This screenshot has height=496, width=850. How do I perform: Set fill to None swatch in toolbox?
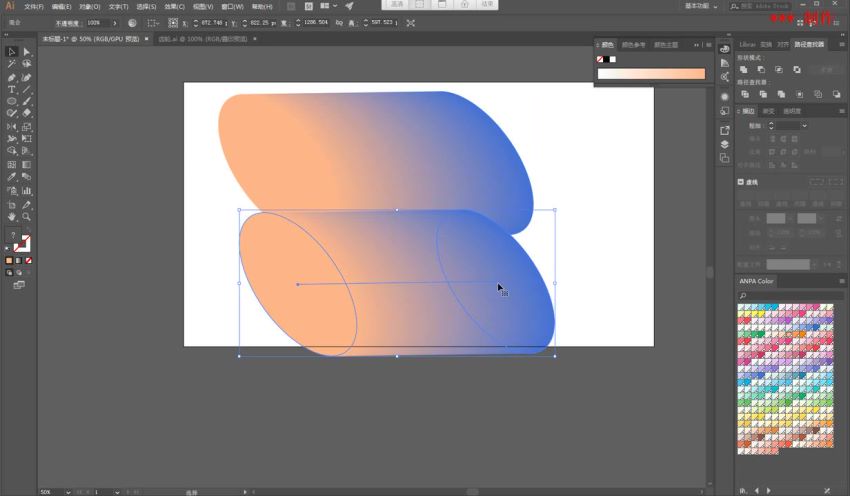(29, 261)
